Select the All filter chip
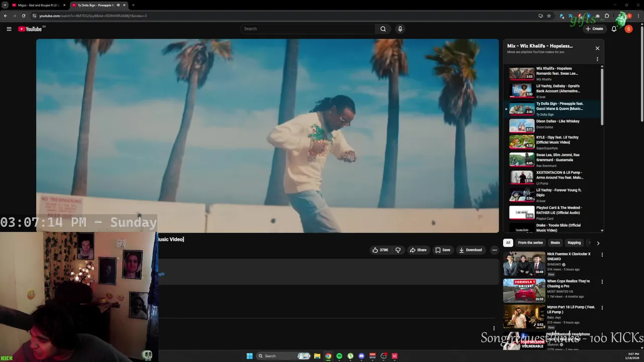The width and height of the screenshot is (644, 362). [x=508, y=243]
